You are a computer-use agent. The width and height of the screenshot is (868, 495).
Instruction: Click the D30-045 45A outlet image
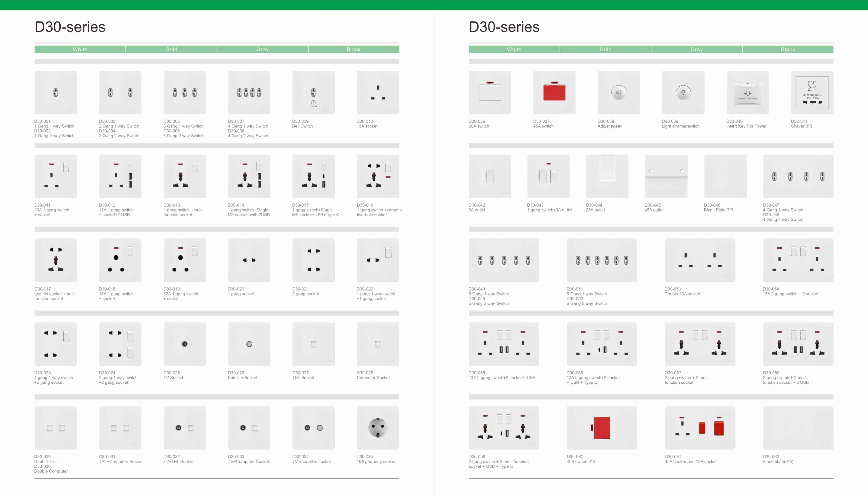coord(666,176)
